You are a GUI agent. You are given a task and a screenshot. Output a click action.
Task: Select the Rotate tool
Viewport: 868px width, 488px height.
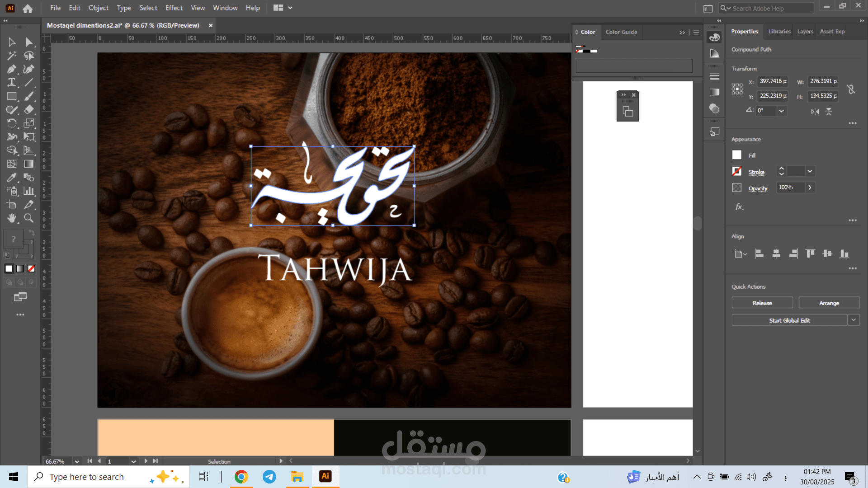(x=12, y=123)
